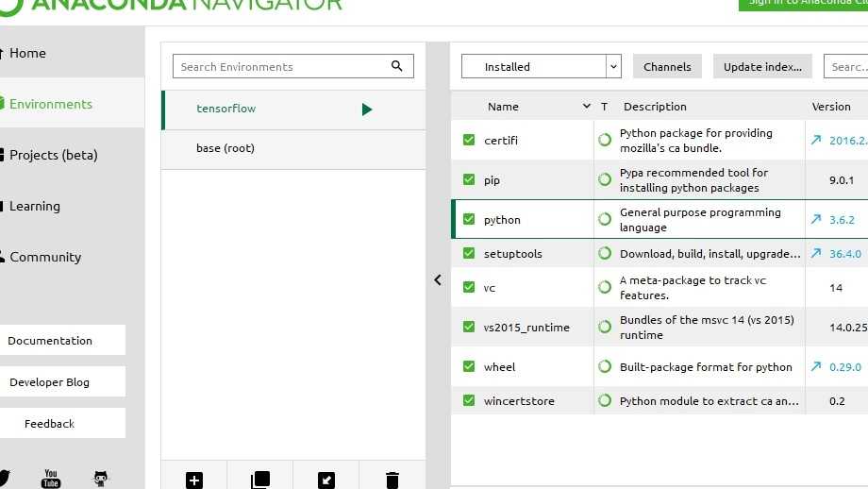Go to the Learning section
The image size is (868, 489).
pos(35,206)
